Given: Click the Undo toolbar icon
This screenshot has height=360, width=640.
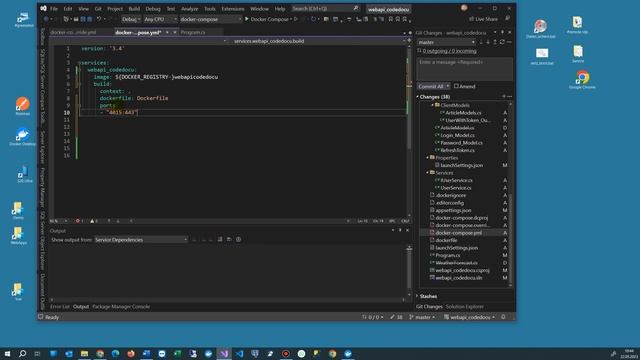Looking at the screenshot, I should (99, 19).
